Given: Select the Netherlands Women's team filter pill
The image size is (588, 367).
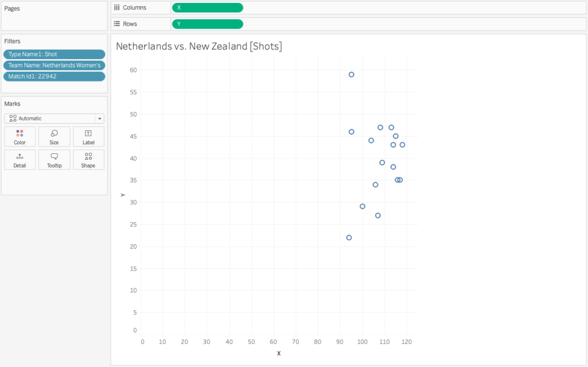Looking at the screenshot, I should tap(54, 65).
